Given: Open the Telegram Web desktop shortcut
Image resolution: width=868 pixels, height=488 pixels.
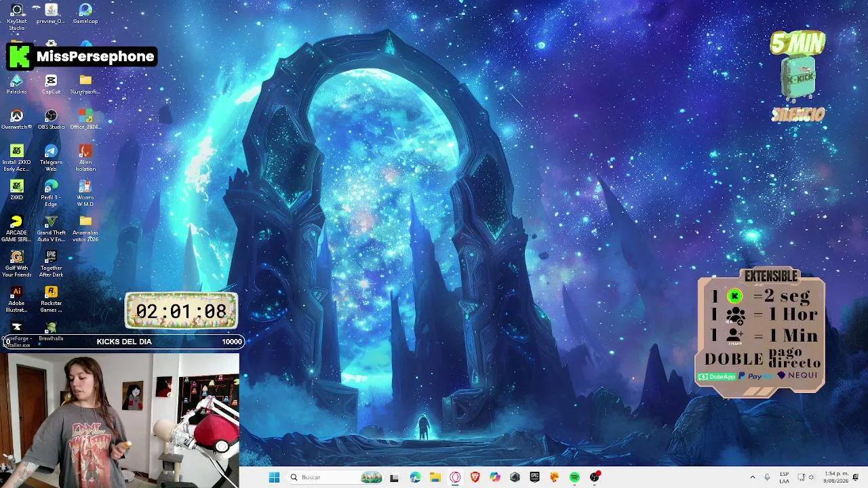Looking at the screenshot, I should [51, 158].
